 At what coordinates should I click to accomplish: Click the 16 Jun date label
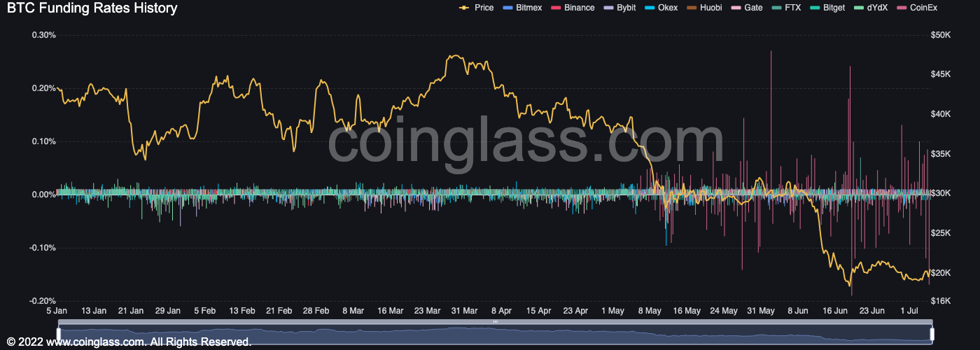point(834,311)
